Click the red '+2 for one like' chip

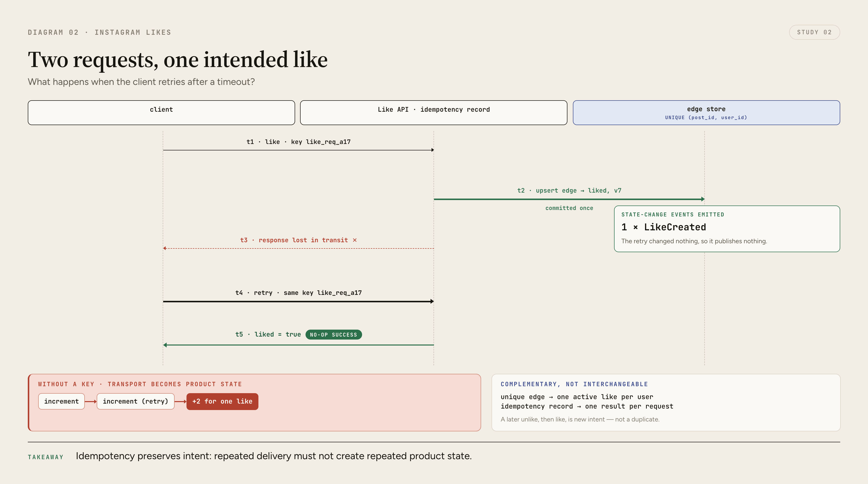pos(222,401)
